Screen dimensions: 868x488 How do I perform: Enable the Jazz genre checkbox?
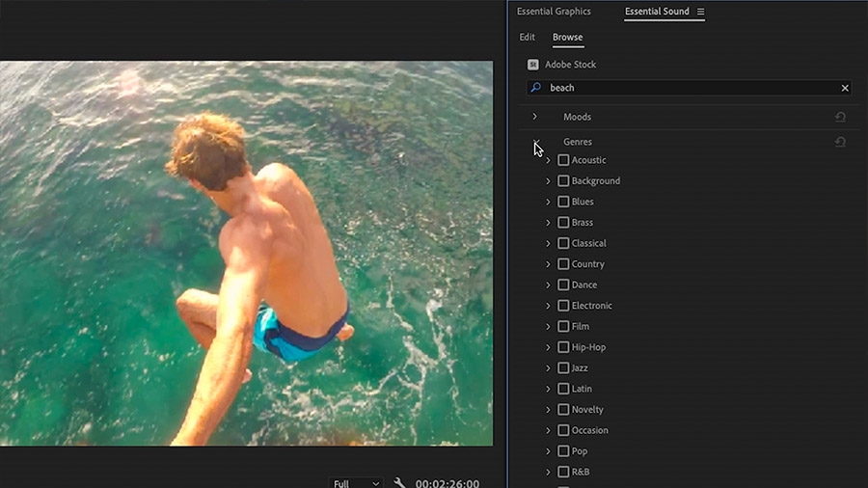563,368
